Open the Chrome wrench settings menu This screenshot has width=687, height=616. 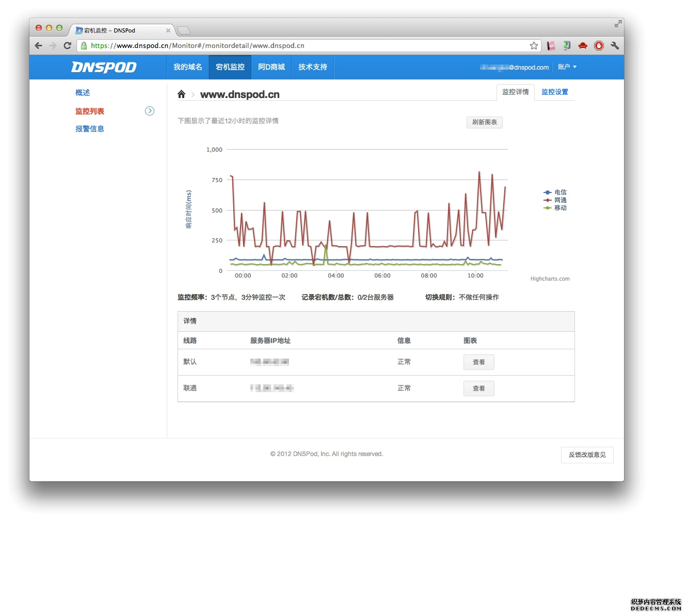[x=615, y=46]
